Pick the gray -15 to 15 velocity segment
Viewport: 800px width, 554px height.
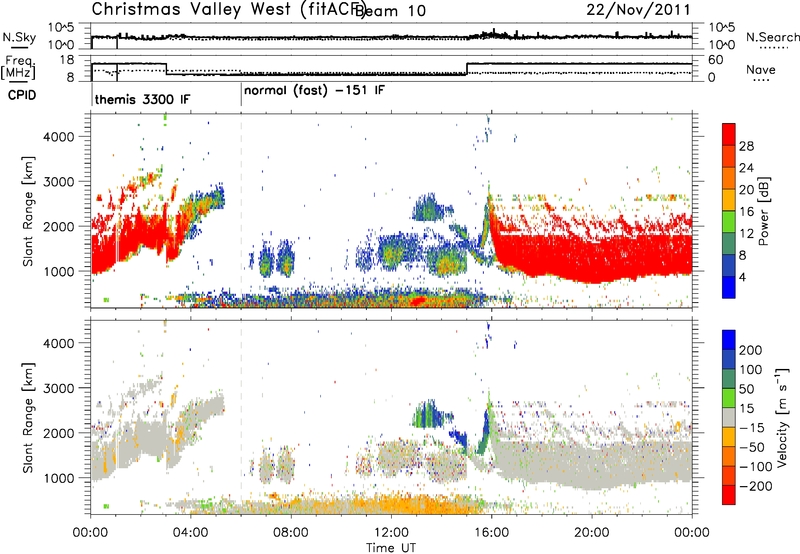tap(729, 417)
